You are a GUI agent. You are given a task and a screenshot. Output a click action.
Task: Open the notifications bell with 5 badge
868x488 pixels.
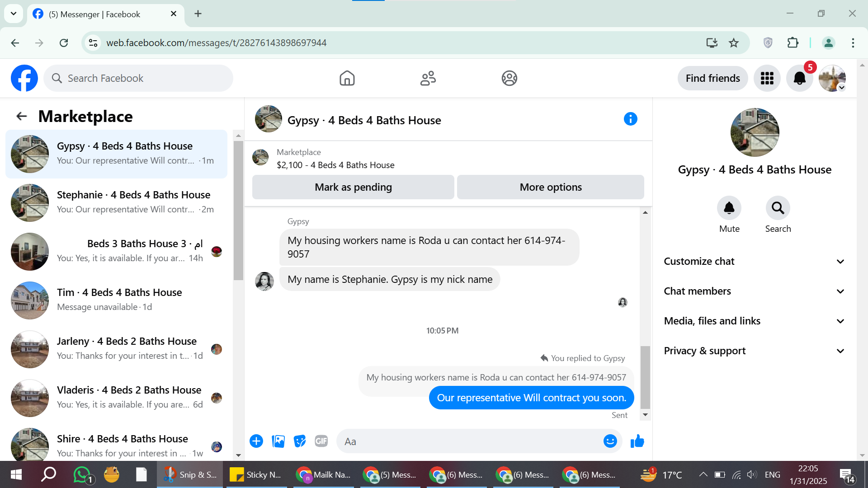coord(800,78)
